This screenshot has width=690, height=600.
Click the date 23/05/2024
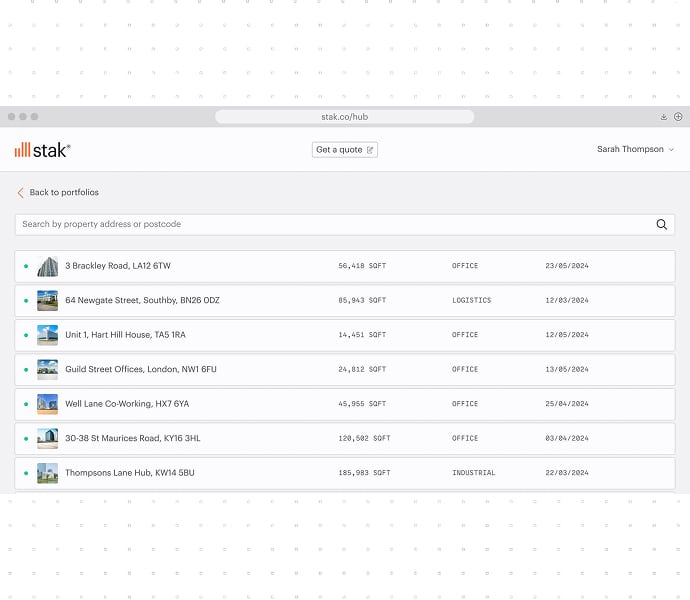567,266
